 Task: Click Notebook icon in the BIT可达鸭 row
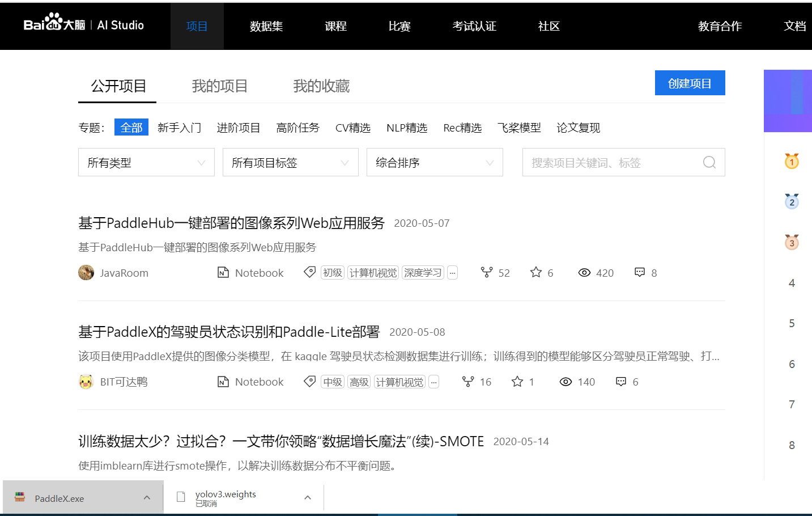(x=223, y=382)
